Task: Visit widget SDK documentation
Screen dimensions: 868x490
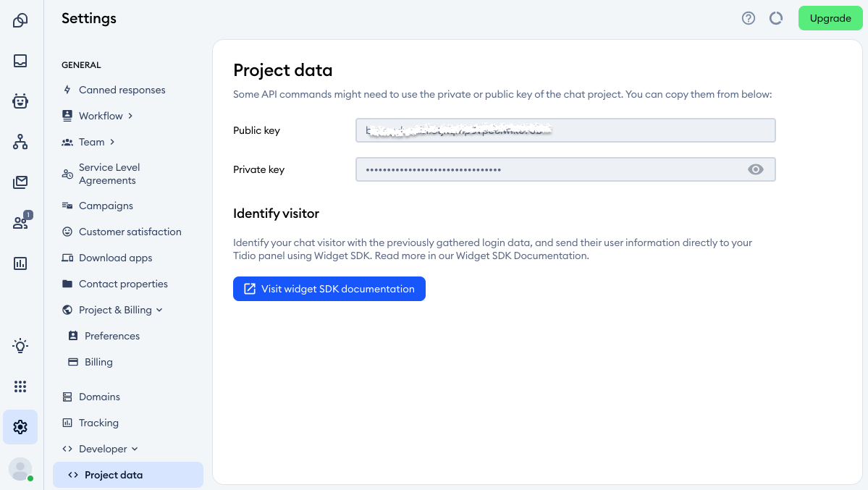Action: coord(329,289)
